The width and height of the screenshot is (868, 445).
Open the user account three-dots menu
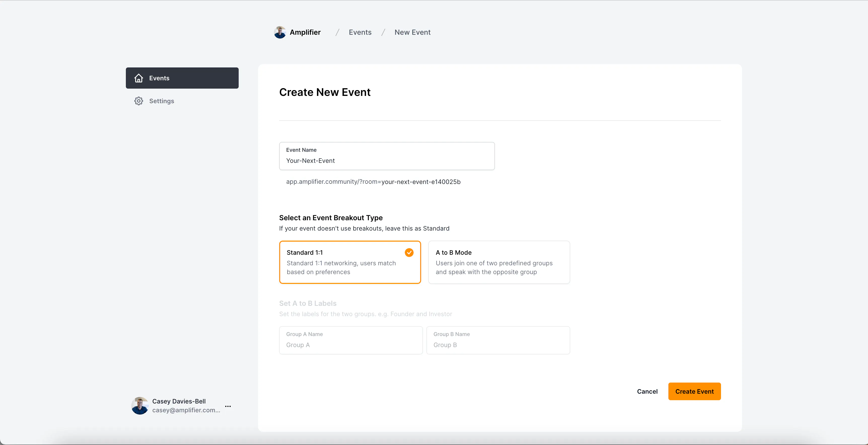coord(228,406)
